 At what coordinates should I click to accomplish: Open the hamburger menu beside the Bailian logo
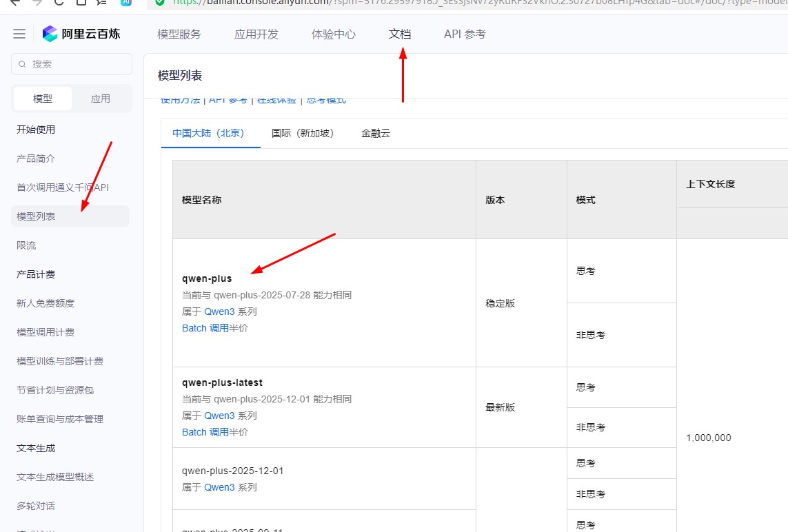(19, 34)
